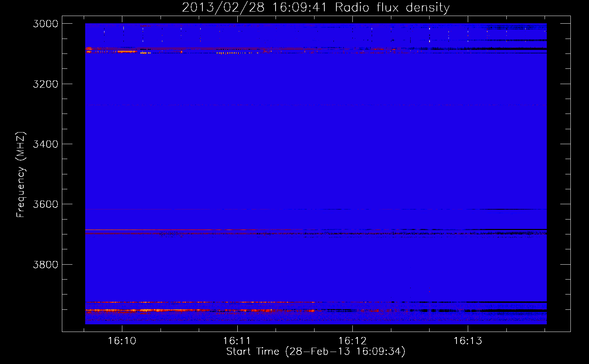Image resolution: width=589 pixels, height=364 pixels.
Task: Click the 3800 frequency tick label
Action: (x=46, y=265)
